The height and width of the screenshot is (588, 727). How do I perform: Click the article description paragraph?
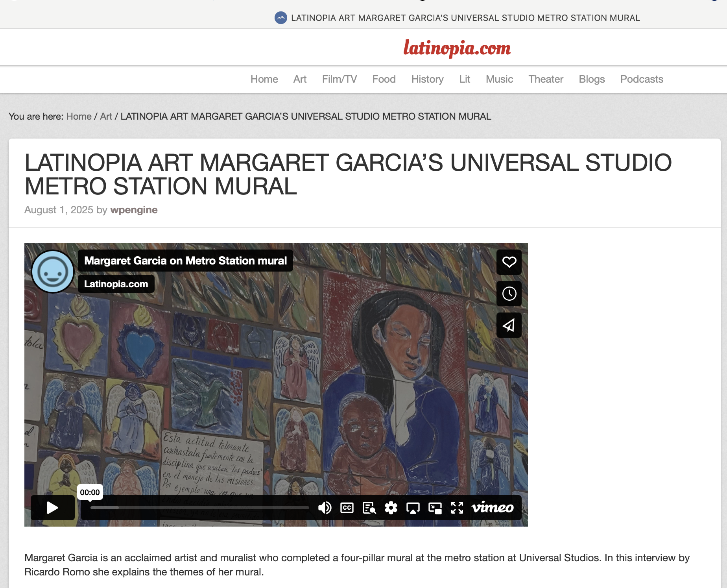click(x=357, y=565)
